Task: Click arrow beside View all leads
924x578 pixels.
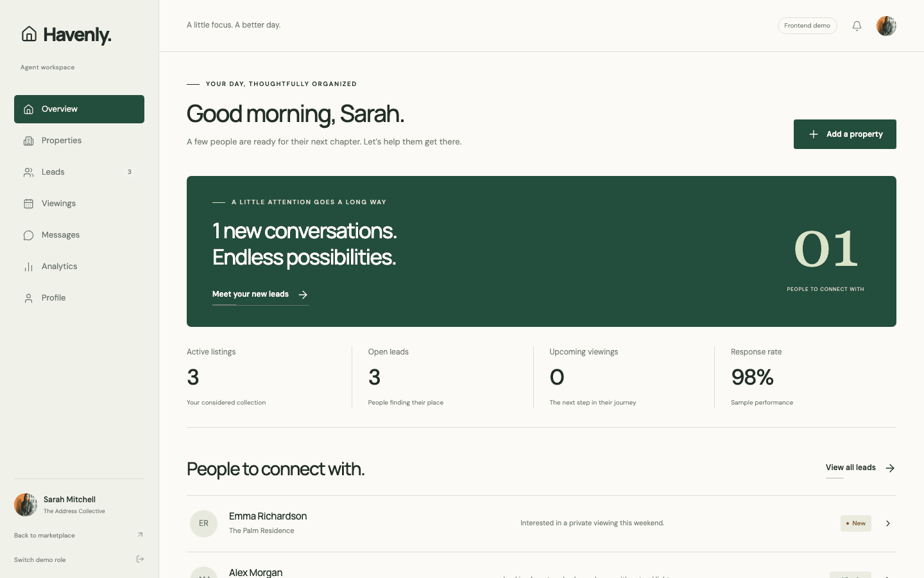Action: (x=890, y=468)
